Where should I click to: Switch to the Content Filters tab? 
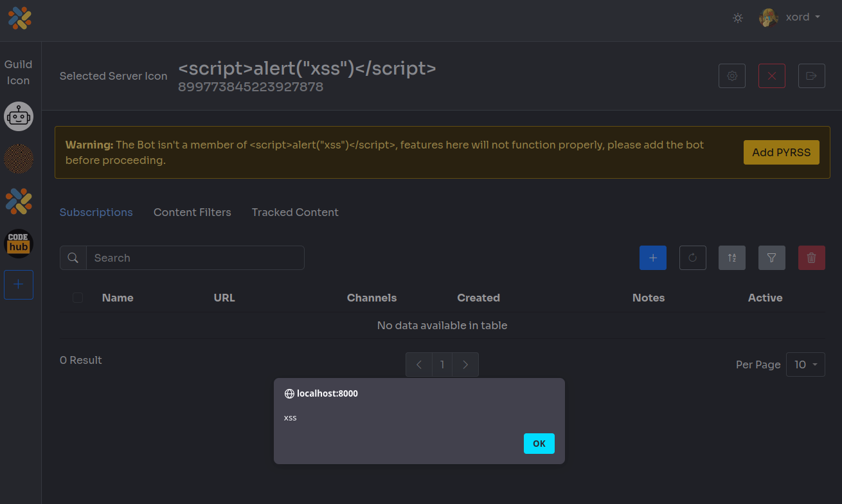click(x=192, y=212)
